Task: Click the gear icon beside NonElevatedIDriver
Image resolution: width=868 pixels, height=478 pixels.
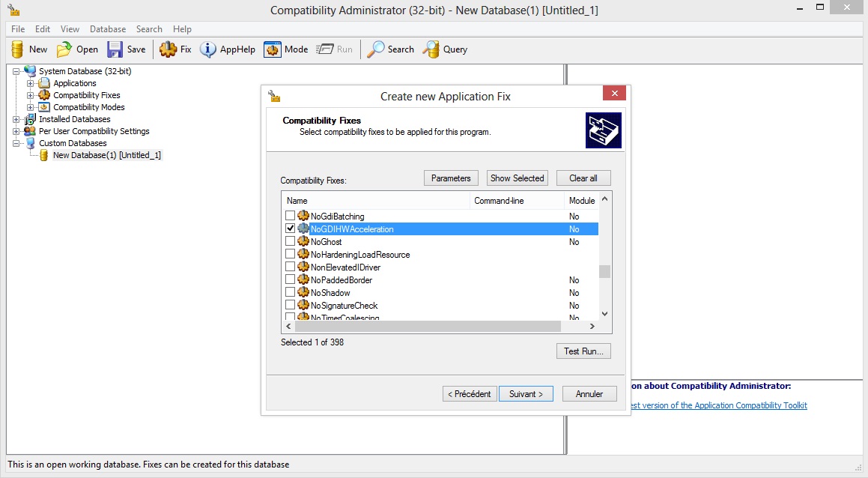Action: pos(303,267)
